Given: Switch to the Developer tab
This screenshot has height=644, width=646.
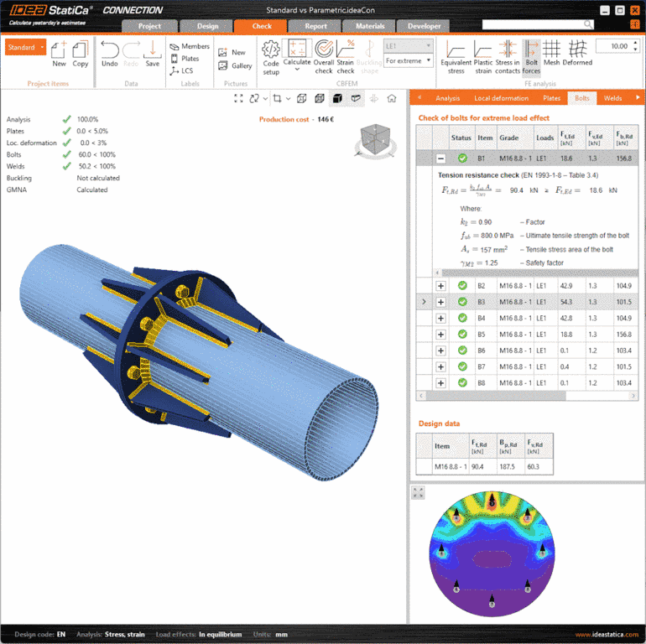Looking at the screenshot, I should 424,26.
